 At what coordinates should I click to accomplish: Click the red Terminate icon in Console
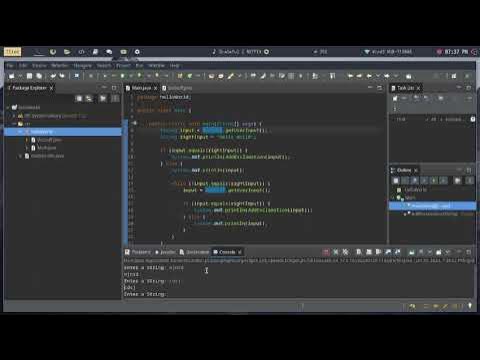(326, 252)
